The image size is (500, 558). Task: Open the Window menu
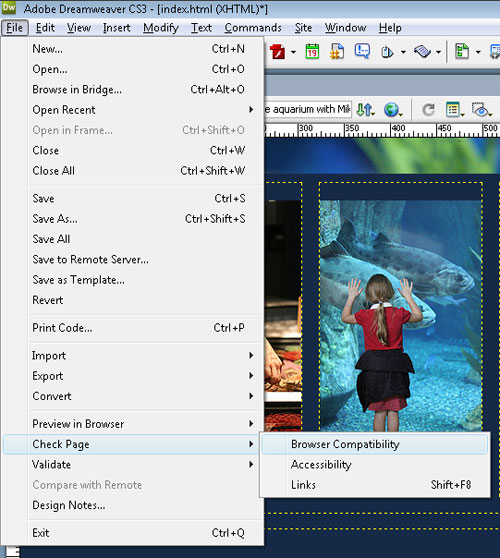(345, 28)
